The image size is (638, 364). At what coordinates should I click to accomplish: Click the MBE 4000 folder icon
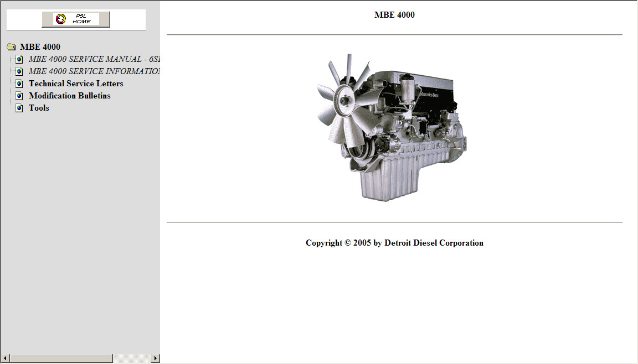pyautogui.click(x=12, y=47)
